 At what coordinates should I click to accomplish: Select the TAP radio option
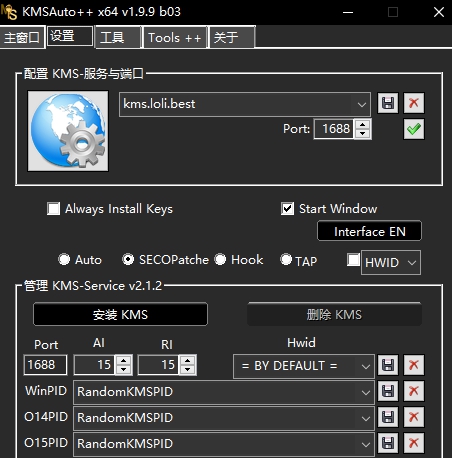pos(286,259)
